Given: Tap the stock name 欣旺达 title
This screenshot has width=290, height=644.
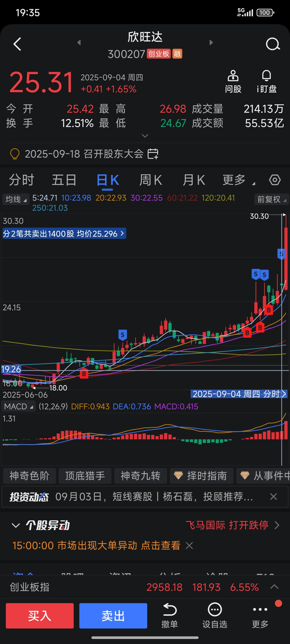Looking at the screenshot, I should tap(145, 37).
